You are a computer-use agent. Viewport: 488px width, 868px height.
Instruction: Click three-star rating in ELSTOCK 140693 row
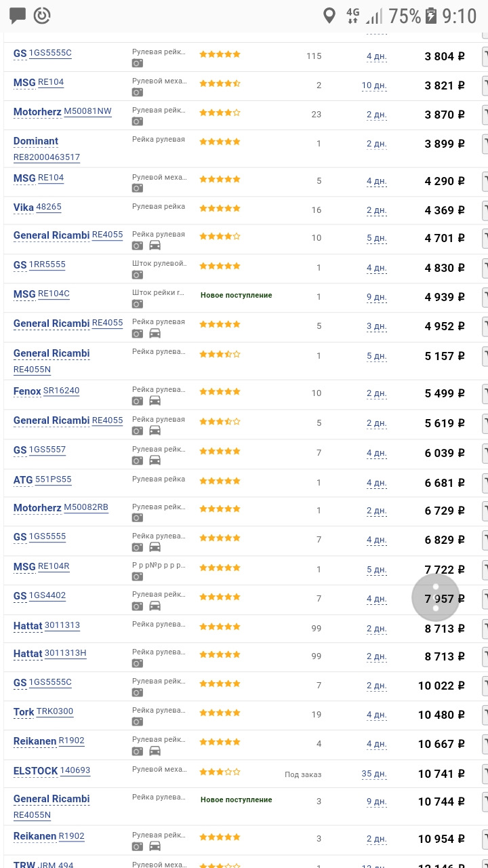point(220,772)
